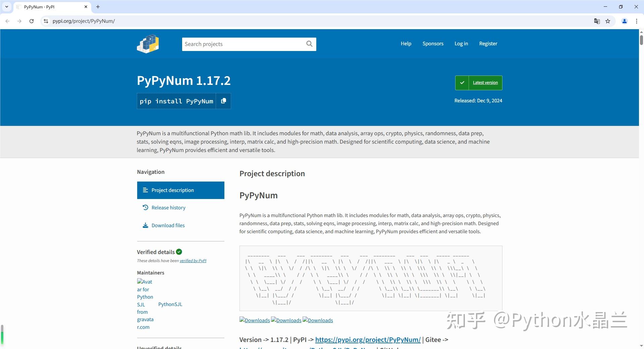Open the Help menu
Screen dimensions: 644x349
tap(406, 43)
